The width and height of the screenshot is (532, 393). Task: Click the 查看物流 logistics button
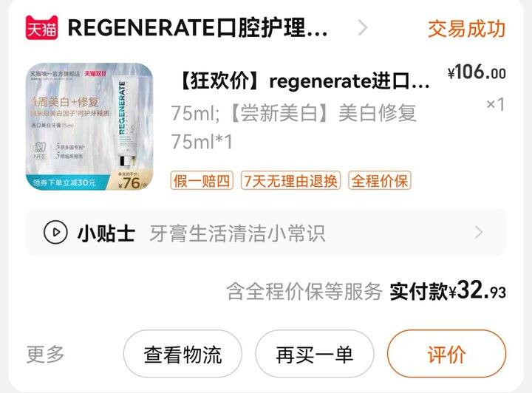pyautogui.click(x=183, y=354)
